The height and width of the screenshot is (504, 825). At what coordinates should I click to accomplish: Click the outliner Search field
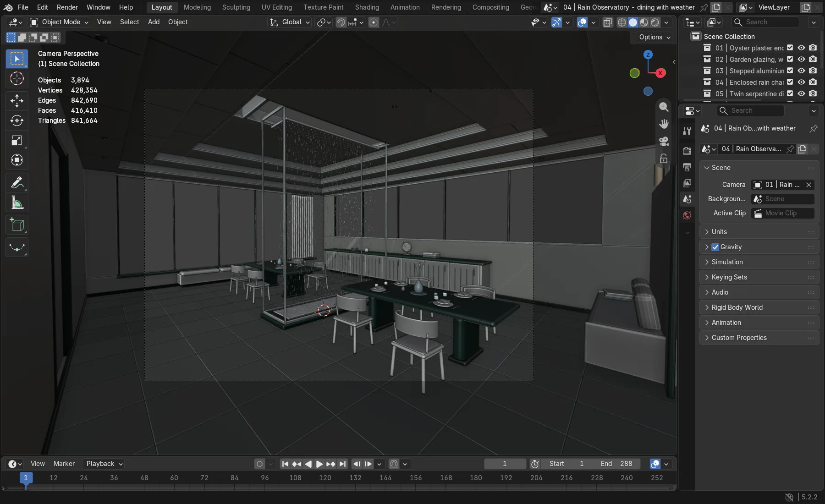click(x=765, y=22)
